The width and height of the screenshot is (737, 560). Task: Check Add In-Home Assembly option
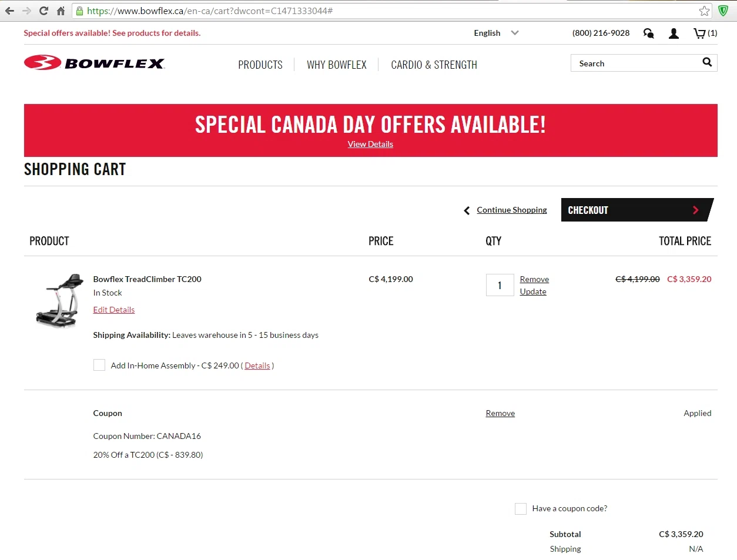(99, 365)
